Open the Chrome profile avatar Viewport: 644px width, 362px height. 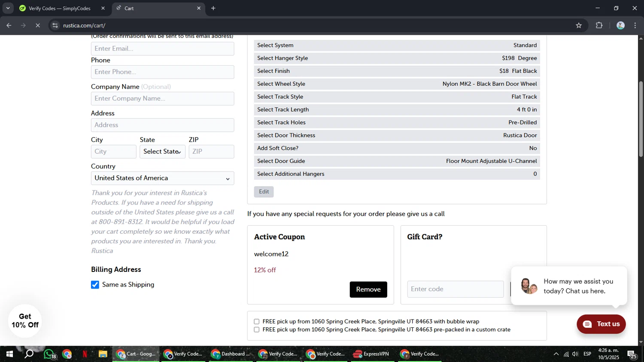pos(620,25)
